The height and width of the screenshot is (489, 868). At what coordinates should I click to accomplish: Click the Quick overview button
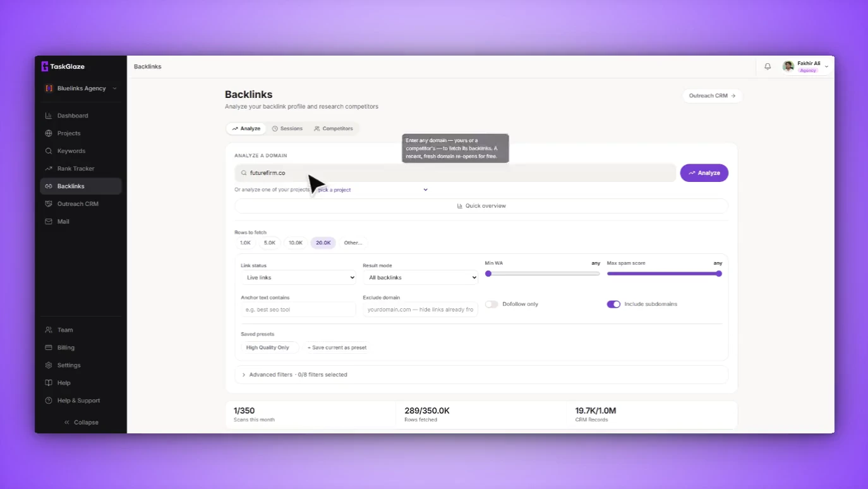481,206
